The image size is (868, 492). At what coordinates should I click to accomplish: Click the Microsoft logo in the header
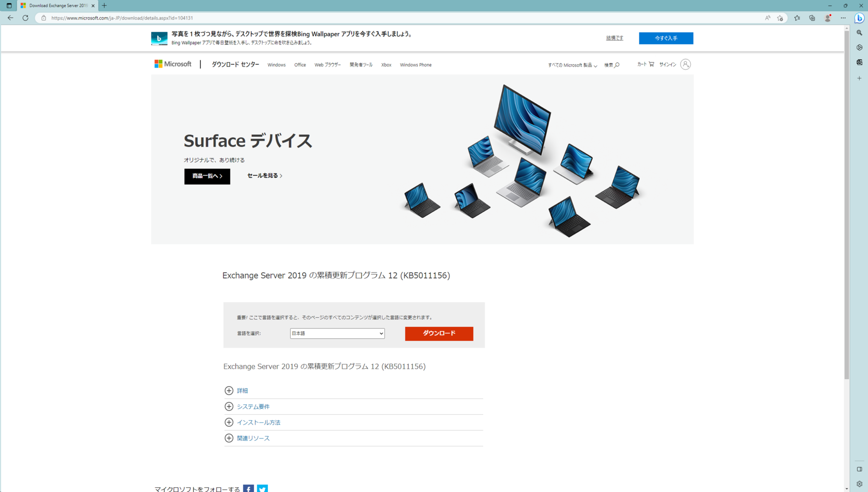[172, 64]
